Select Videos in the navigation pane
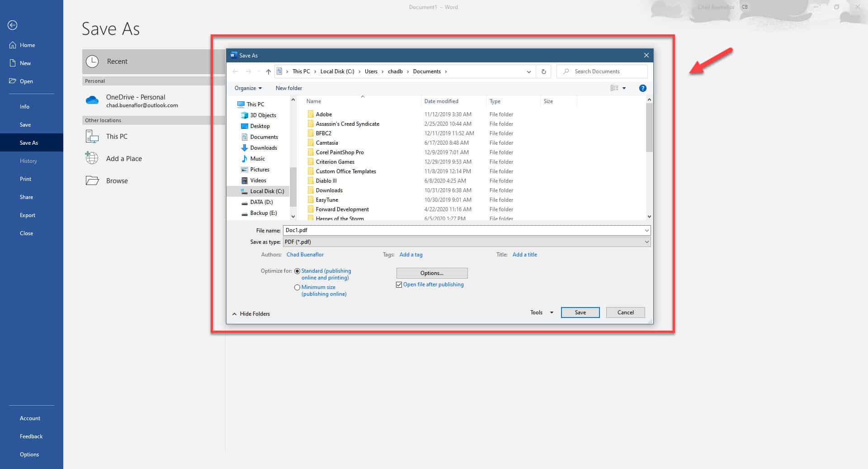The height and width of the screenshot is (469, 868). pyautogui.click(x=258, y=180)
